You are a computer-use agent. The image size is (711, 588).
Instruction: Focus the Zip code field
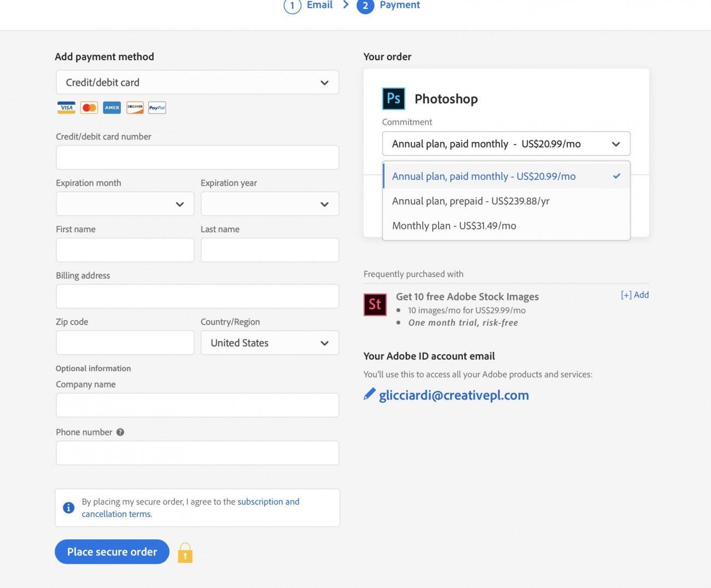coord(125,343)
